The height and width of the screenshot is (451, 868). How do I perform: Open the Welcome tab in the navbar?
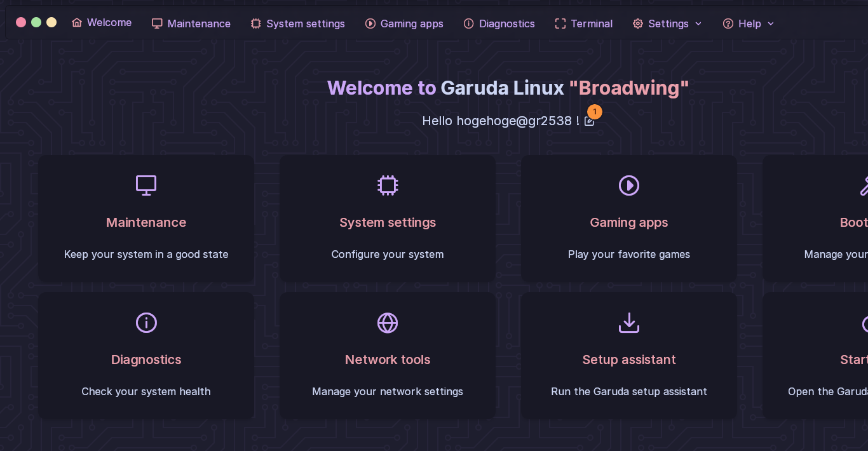(102, 23)
